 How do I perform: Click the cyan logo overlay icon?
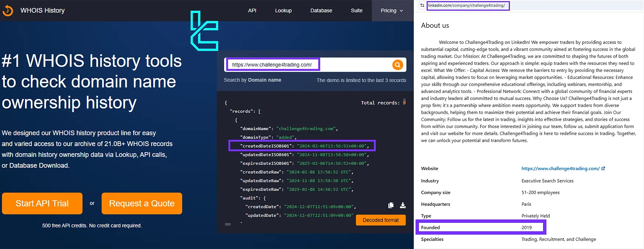pyautogui.click(x=204, y=31)
